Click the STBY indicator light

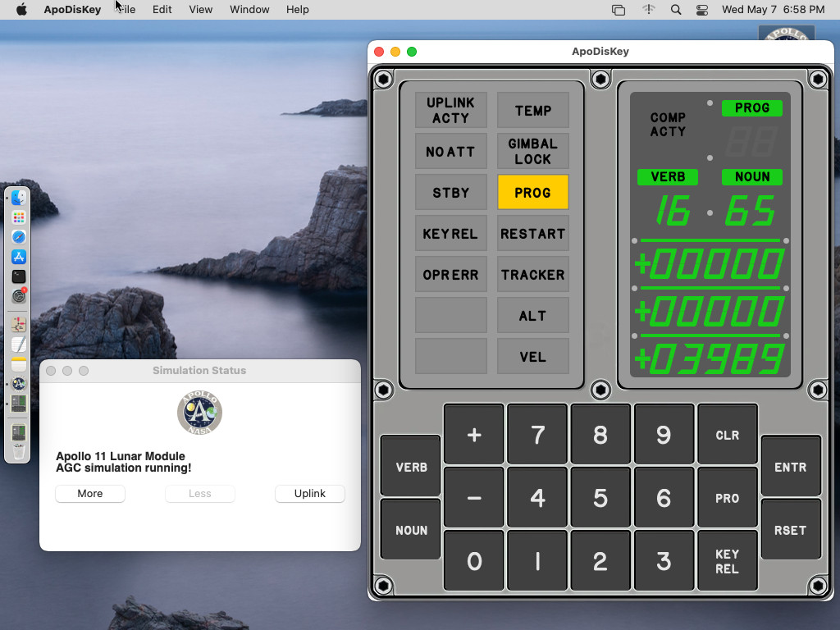[451, 192]
